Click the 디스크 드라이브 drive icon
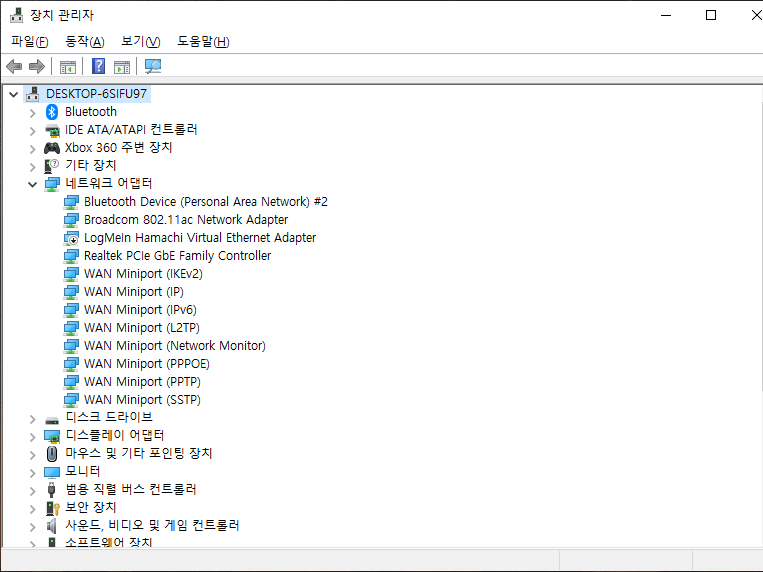The image size is (763, 572). tap(52, 420)
